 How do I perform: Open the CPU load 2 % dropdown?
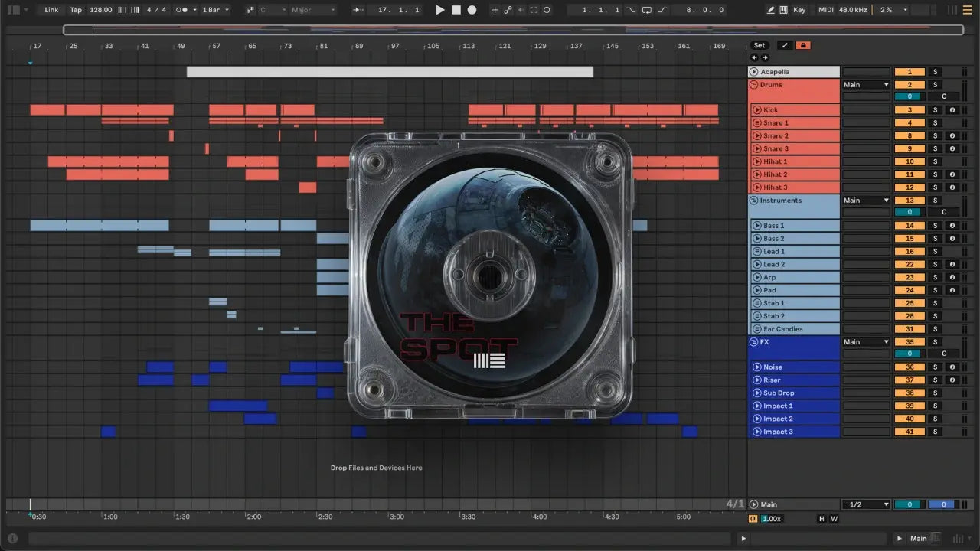(892, 10)
